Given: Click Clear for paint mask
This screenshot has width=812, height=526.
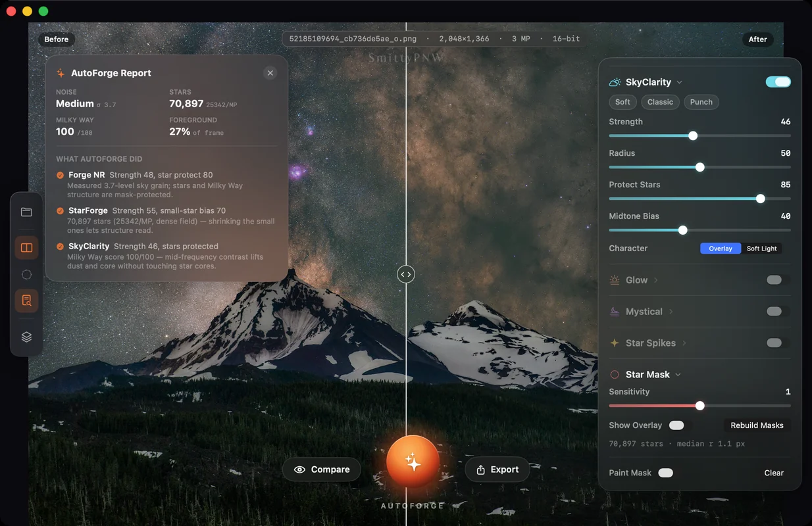Looking at the screenshot, I should (x=774, y=473).
